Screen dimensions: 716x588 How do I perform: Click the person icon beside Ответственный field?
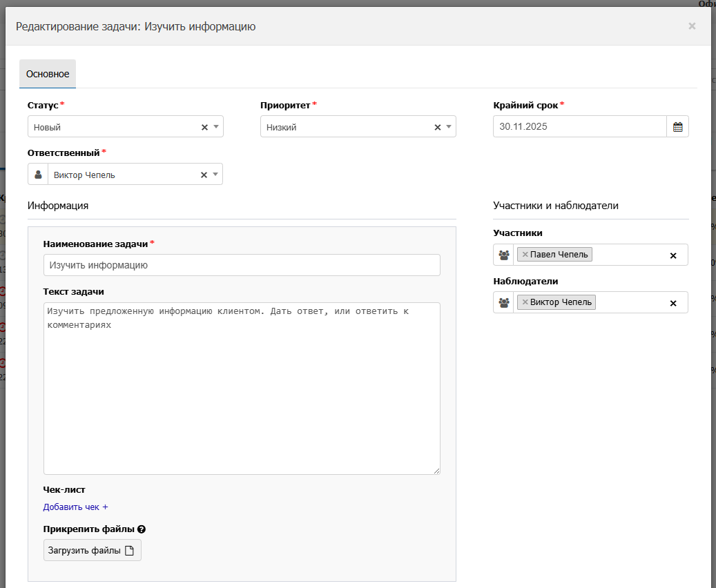pos(38,174)
